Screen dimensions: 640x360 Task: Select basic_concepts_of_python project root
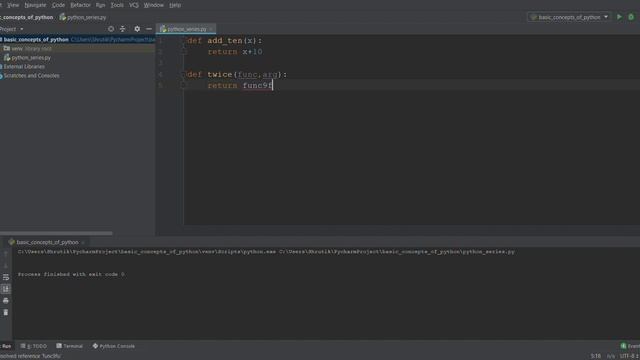click(78, 40)
